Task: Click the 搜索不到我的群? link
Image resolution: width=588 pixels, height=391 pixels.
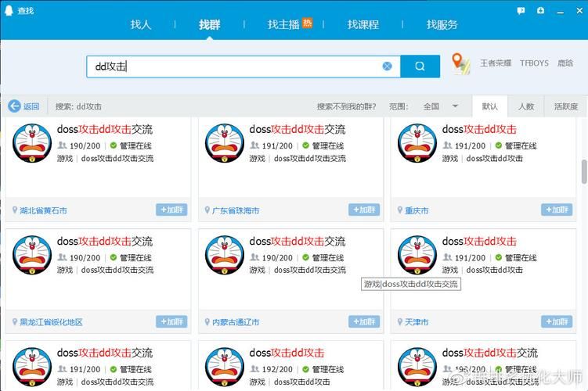Action: coord(346,106)
